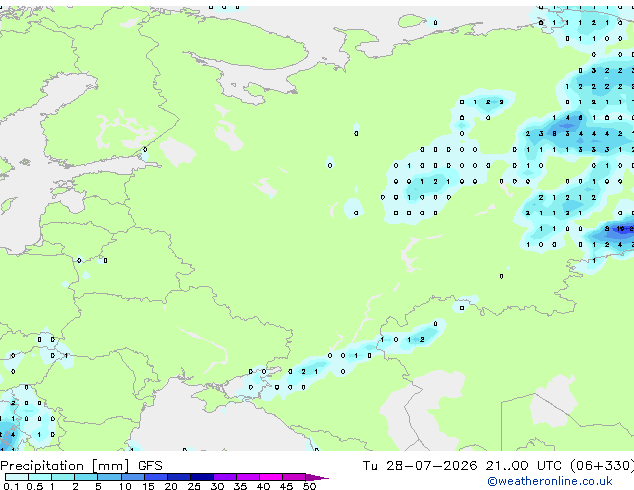This screenshot has height=490, width=634.
Task: Pick the 15–20 mm blue legend swatch
Action: [x=155, y=477]
